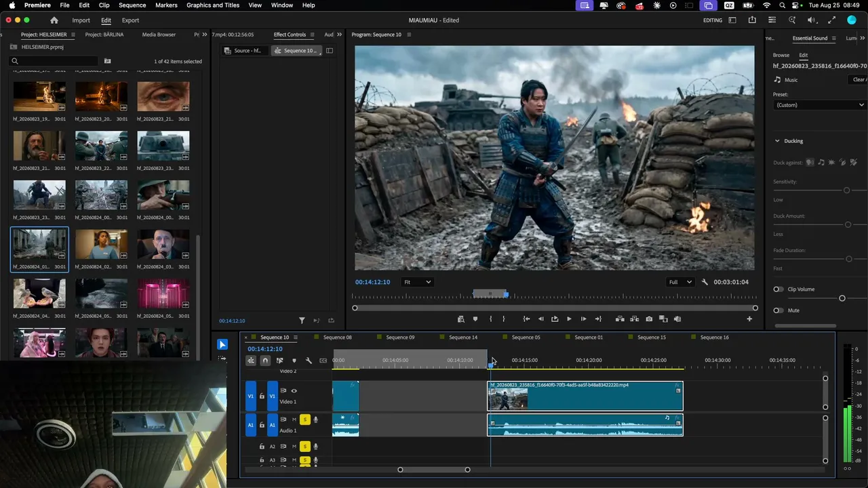Image resolution: width=868 pixels, height=488 pixels.
Task: Jump to the In point
Action: [526, 319]
